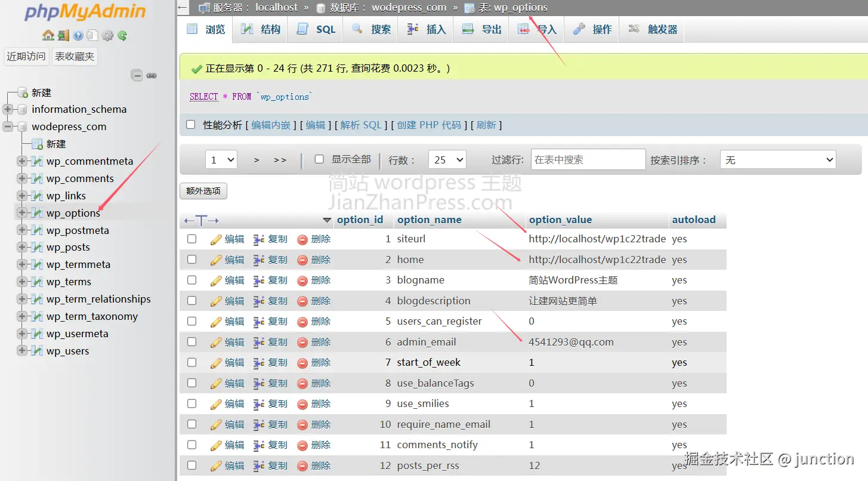Open the phpMyAdmin home icon
The image size is (868, 481).
[x=48, y=36]
